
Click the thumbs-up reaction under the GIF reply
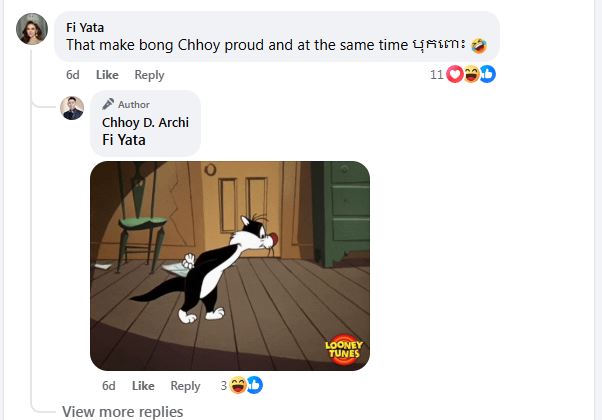[x=255, y=385]
